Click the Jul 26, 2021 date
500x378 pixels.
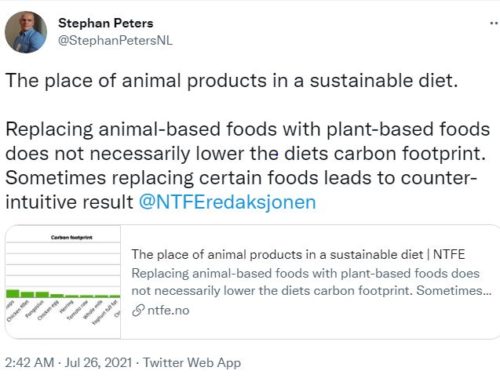pyautogui.click(x=98, y=362)
